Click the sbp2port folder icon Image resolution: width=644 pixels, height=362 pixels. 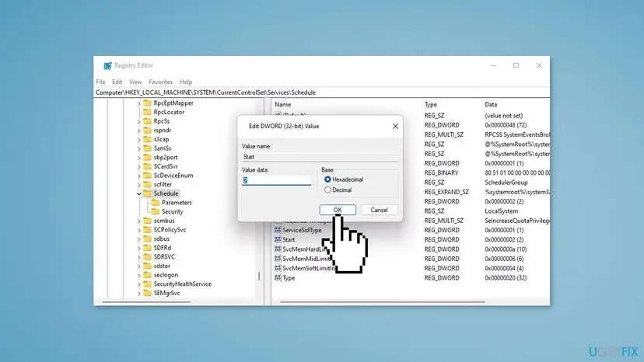[147, 157]
